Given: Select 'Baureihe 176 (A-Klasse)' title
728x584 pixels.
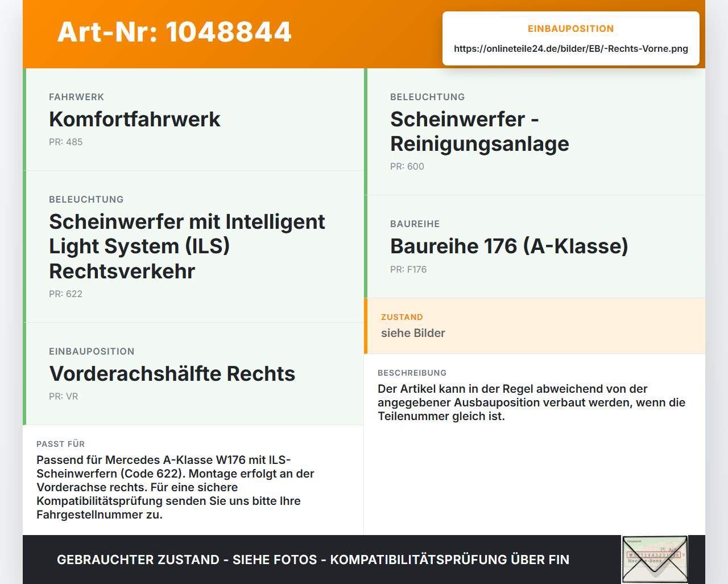Looking at the screenshot, I should (x=509, y=246).
